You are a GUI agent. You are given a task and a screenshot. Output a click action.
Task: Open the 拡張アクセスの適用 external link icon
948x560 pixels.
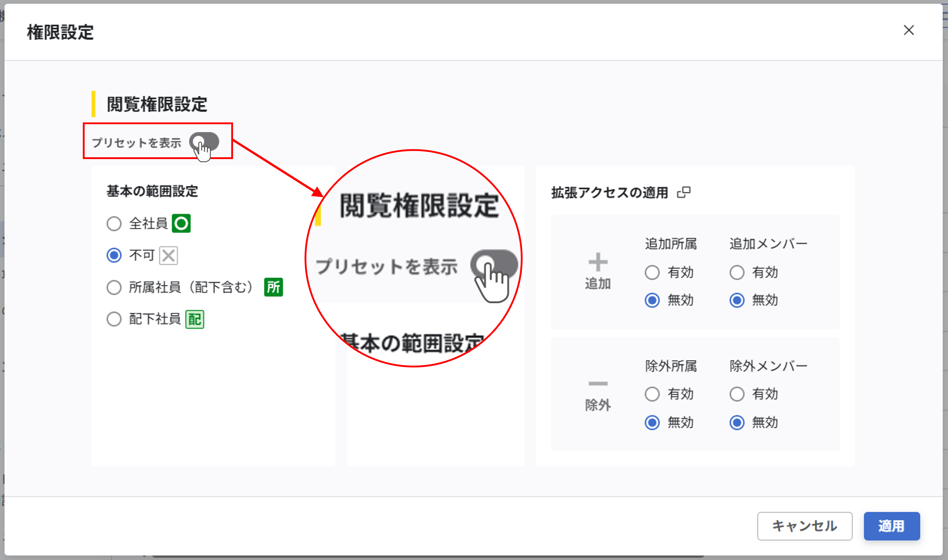pyautogui.click(x=684, y=193)
